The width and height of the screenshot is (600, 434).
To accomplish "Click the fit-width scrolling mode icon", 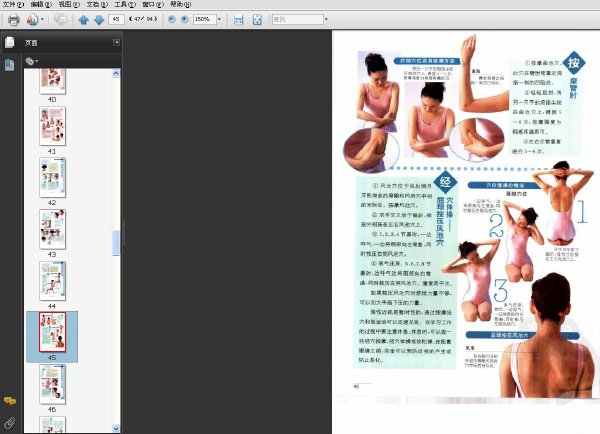I will tap(238, 20).
